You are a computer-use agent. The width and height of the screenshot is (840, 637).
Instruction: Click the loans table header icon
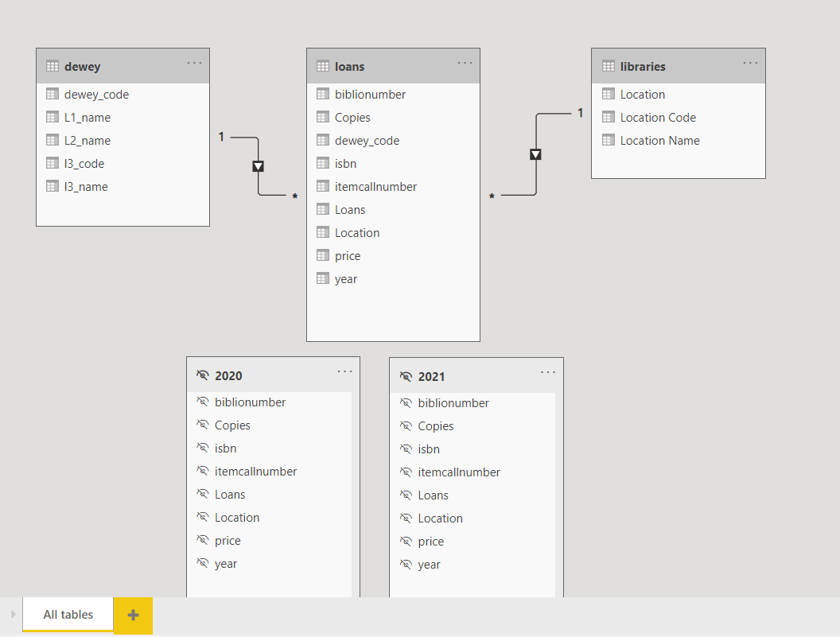click(323, 67)
